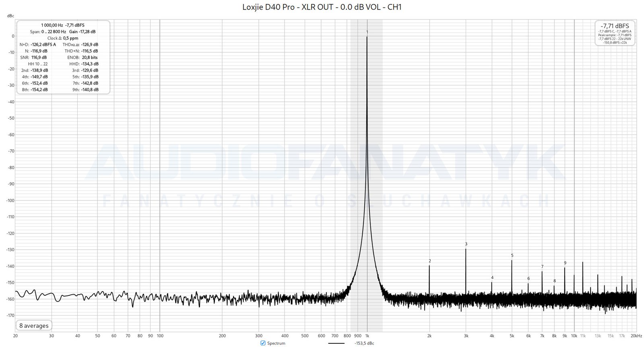644x347 pixels.
Task: Select the 3rd harmonic marker at 3k
Action: click(466, 244)
